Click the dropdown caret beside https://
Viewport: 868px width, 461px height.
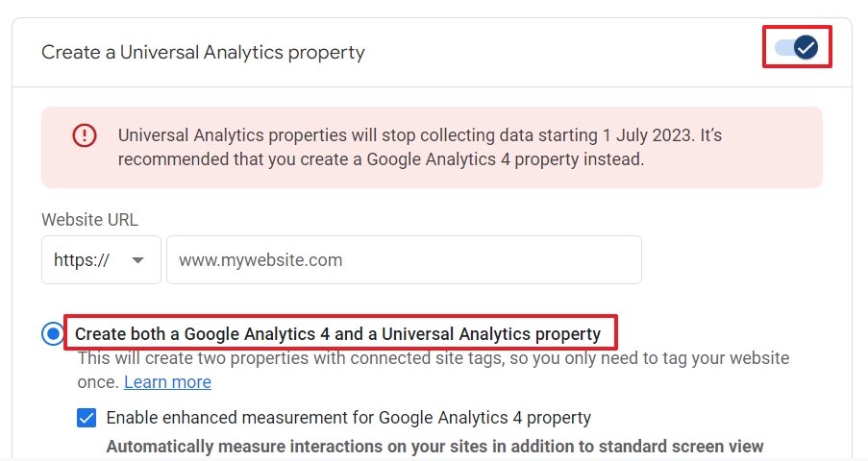click(x=137, y=260)
